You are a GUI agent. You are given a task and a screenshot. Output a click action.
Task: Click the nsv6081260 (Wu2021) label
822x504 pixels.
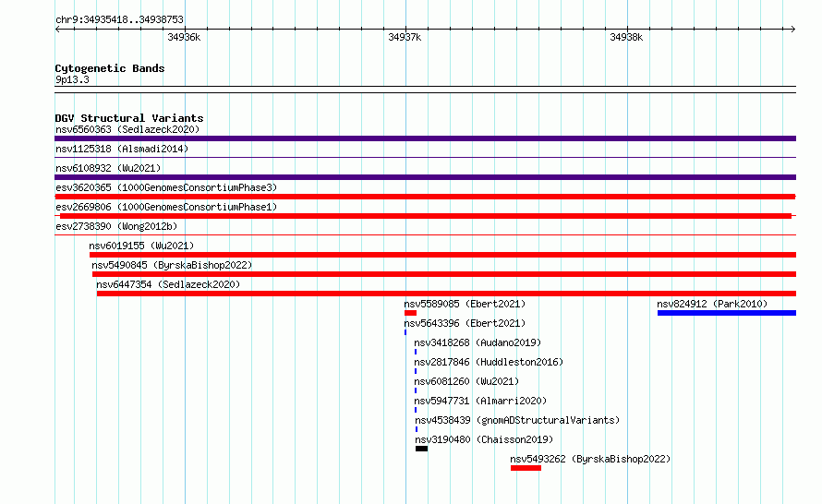(x=466, y=381)
